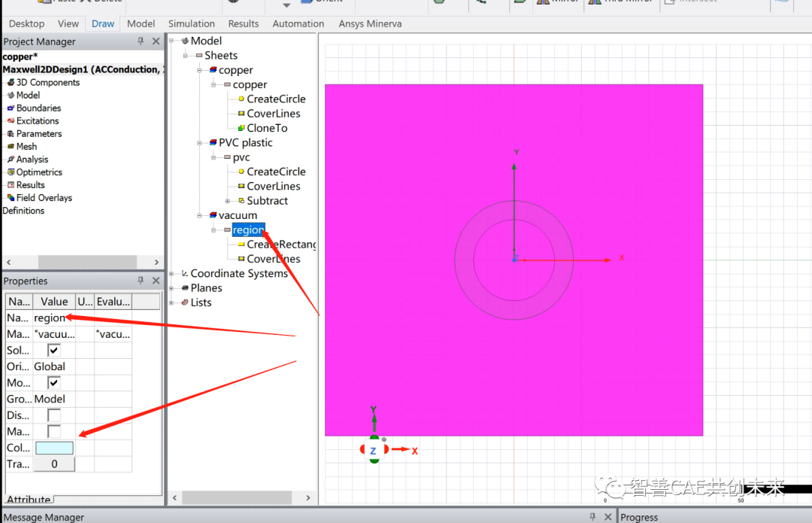
Task: Switch to the Simulation menu
Action: coord(191,23)
